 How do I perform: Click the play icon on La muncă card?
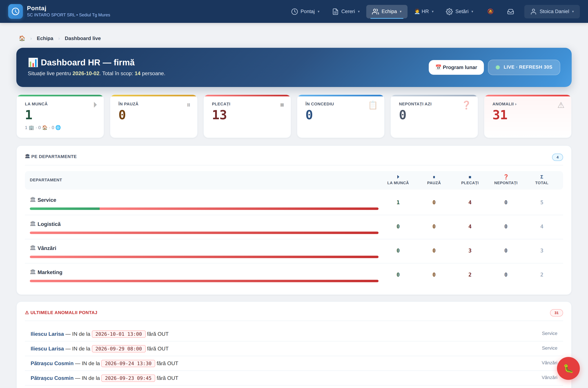[95, 105]
